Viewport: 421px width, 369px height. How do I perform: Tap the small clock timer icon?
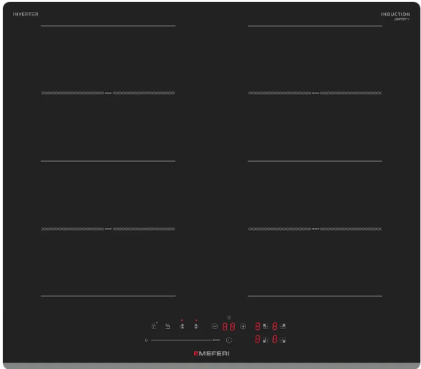pyautogui.click(x=229, y=318)
